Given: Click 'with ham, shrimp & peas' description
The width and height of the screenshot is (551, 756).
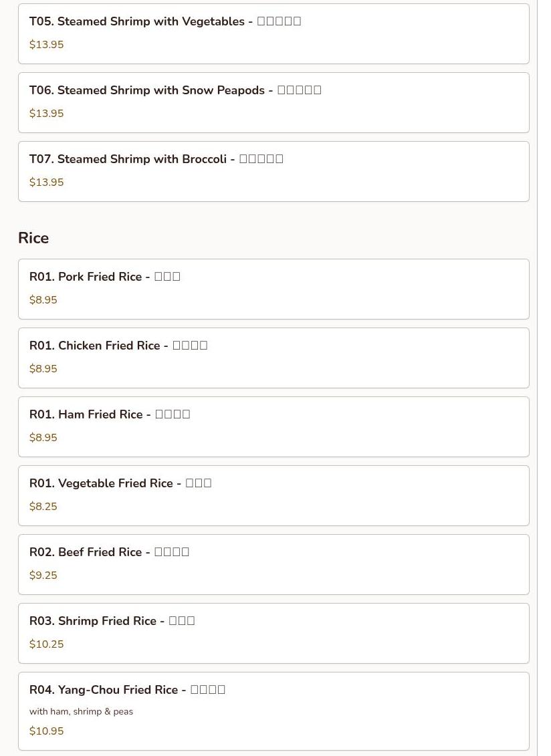Looking at the screenshot, I should click(81, 712).
